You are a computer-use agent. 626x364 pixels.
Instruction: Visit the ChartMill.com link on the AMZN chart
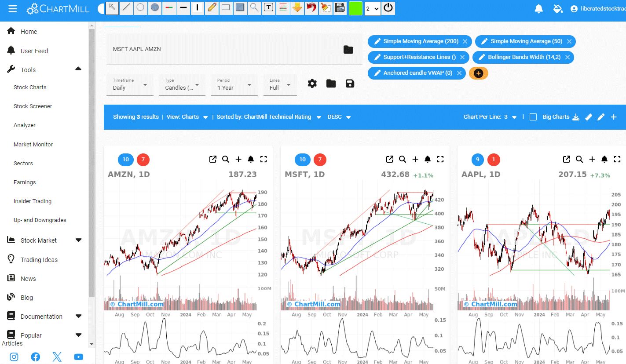tap(140, 304)
